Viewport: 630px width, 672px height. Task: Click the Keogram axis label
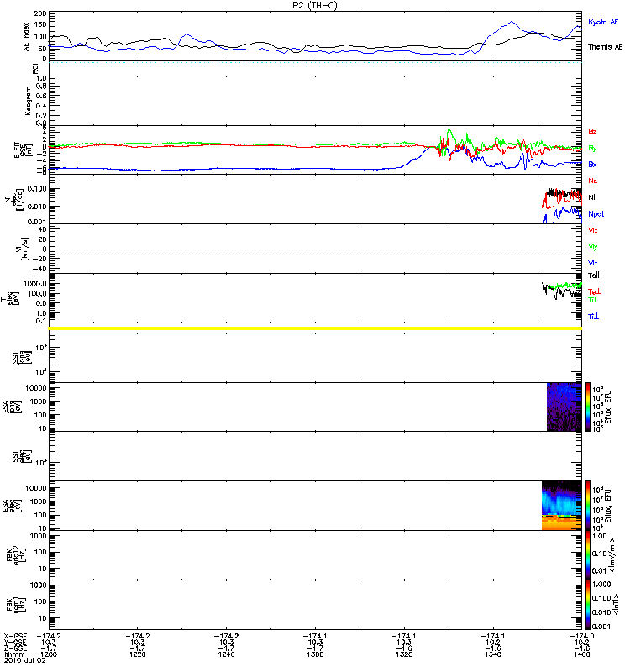(x=28, y=100)
